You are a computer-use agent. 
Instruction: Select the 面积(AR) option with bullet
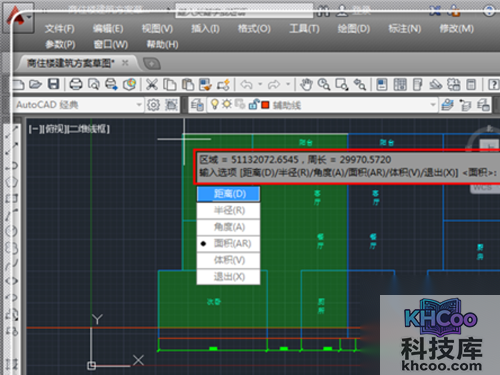click(x=228, y=244)
